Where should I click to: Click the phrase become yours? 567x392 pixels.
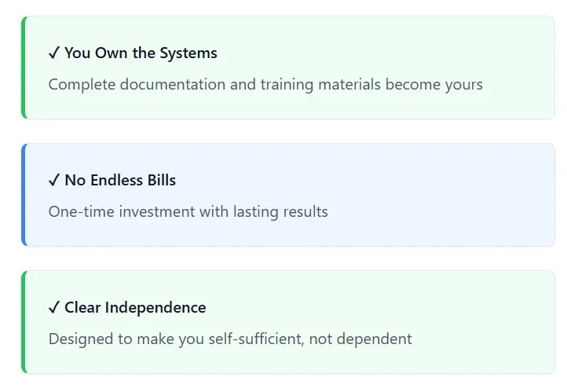(434, 85)
